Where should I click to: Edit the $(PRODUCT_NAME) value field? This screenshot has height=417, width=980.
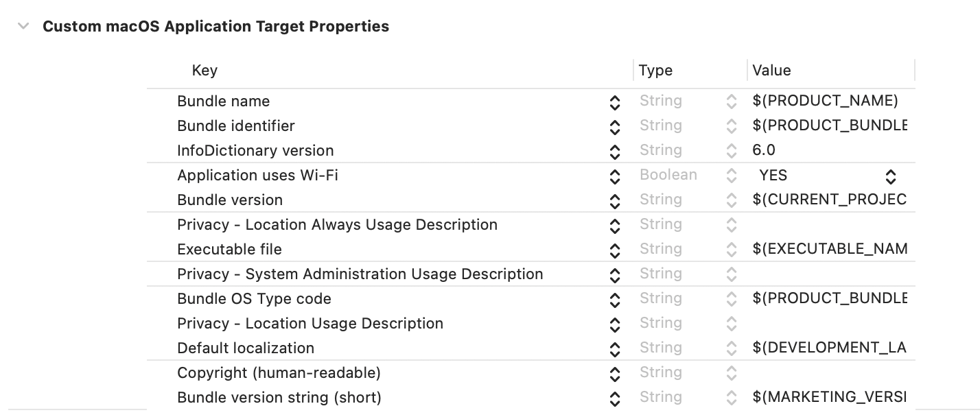coord(825,102)
